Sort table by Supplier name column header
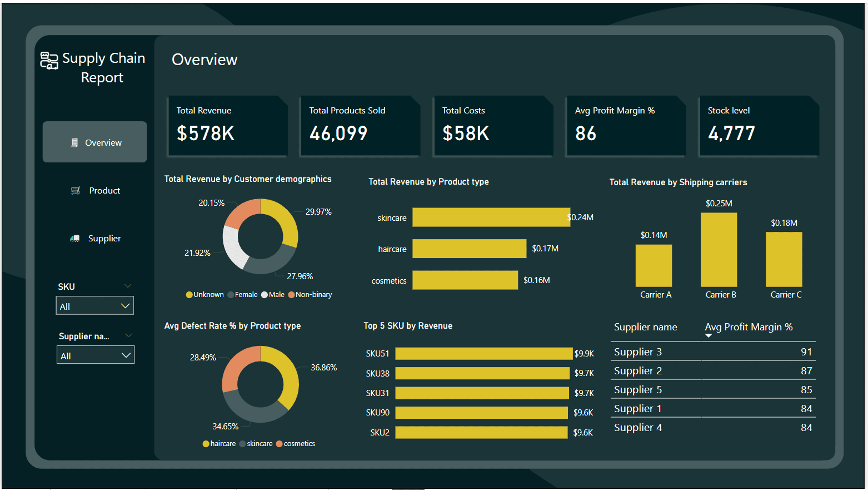 [x=645, y=327]
